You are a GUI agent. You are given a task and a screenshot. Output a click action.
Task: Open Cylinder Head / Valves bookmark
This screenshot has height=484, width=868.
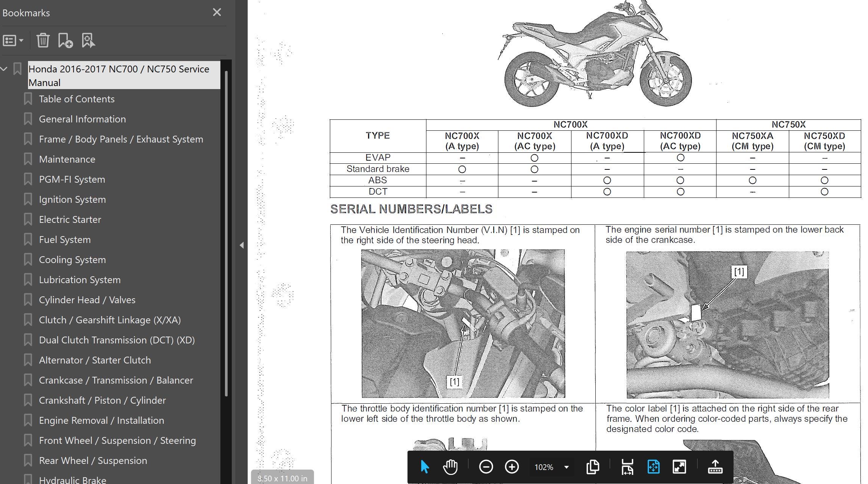pos(87,300)
